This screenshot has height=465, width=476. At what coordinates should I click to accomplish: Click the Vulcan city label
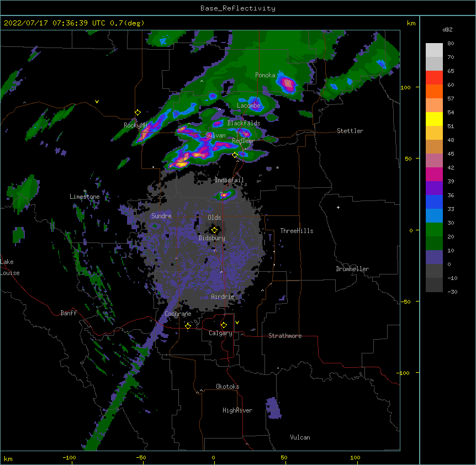(300, 437)
